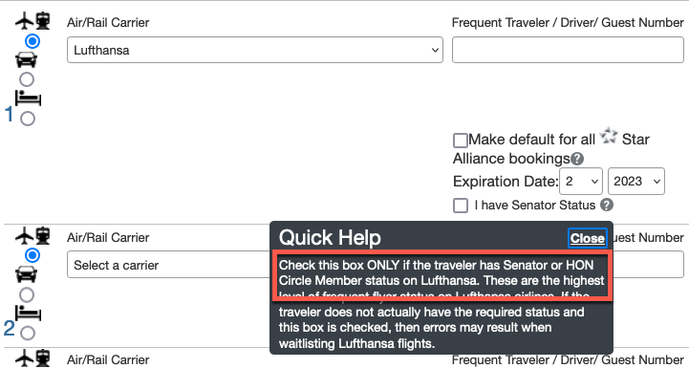The width and height of the screenshot is (689, 370).
Task: Click the airplane icon in the third row
Action: 24,358
